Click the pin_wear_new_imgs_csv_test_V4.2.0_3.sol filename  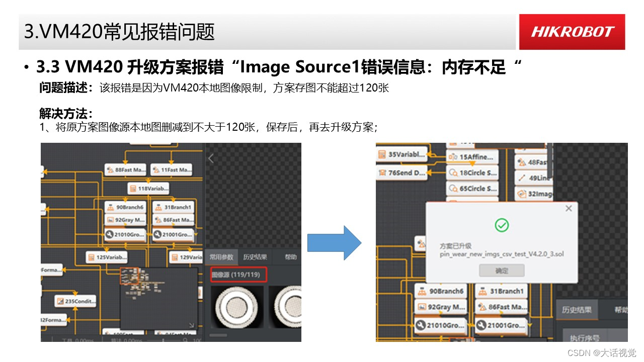(502, 254)
